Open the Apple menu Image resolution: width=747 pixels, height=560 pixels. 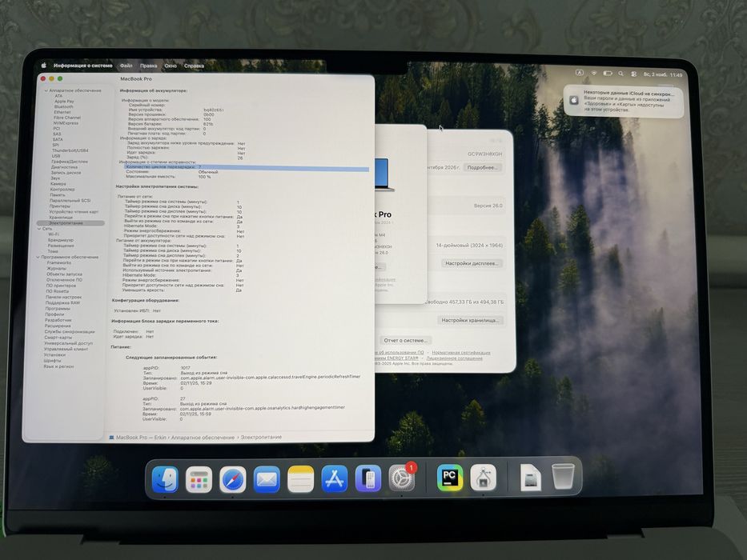click(43, 66)
